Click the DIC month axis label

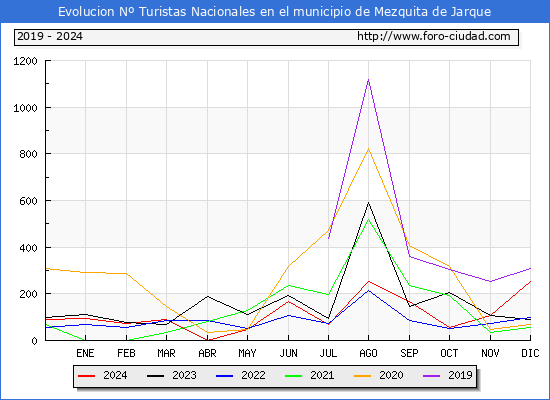[x=530, y=353]
